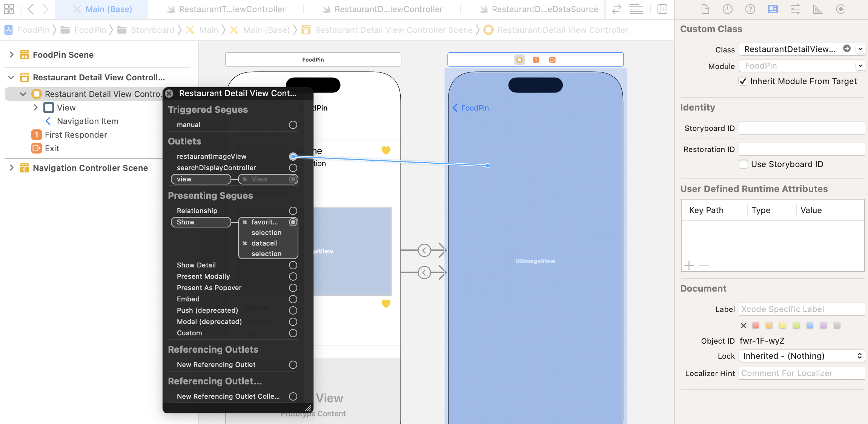Add a user defined runtime attribute
This screenshot has height=424, width=868.
(689, 265)
